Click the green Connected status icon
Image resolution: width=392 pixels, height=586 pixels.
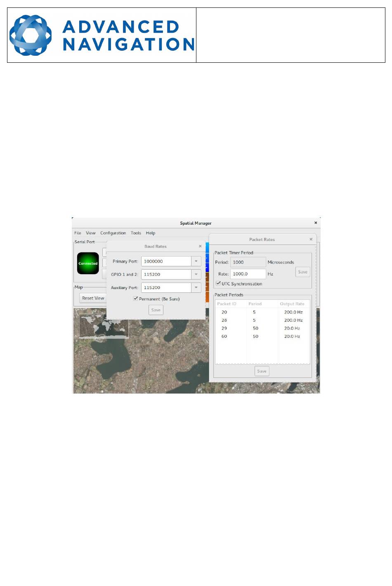pos(88,263)
